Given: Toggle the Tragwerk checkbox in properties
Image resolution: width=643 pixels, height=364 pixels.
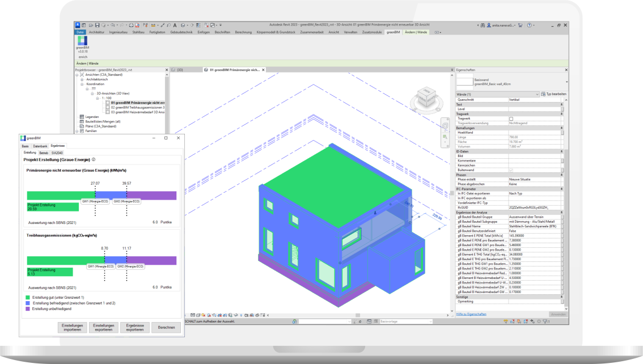Looking at the screenshot, I should coord(511,119).
